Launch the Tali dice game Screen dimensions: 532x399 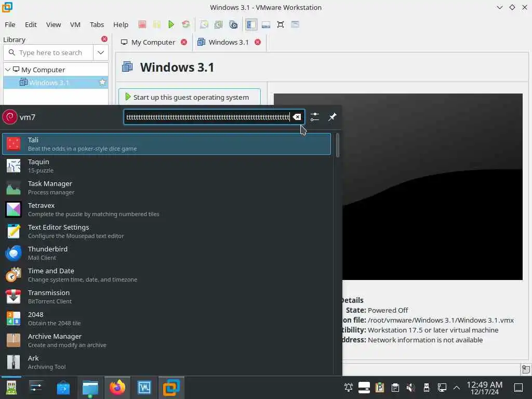coord(166,144)
